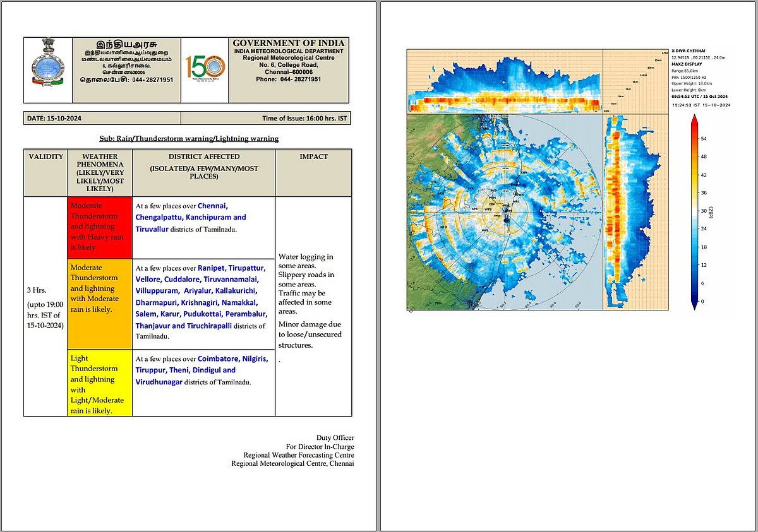Image resolution: width=758 pixels, height=532 pixels.
Task: Click the Ranipet district name in blue
Action: click(212, 267)
